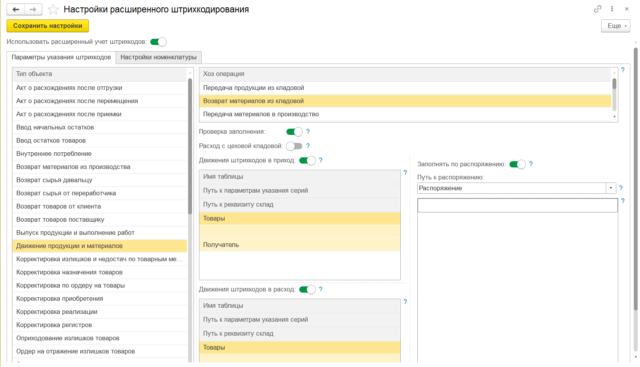Select Внутреннее потребление row

pyautogui.click(x=100, y=153)
